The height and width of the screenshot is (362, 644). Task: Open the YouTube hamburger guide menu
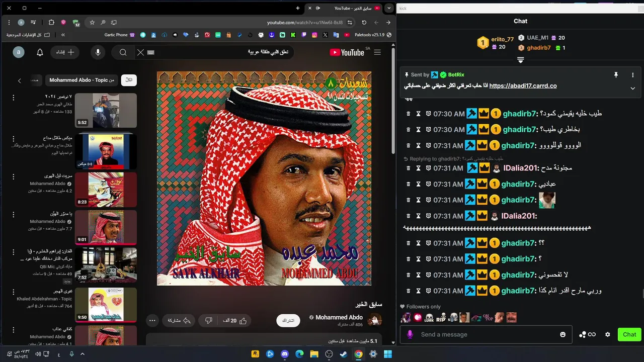[377, 52]
